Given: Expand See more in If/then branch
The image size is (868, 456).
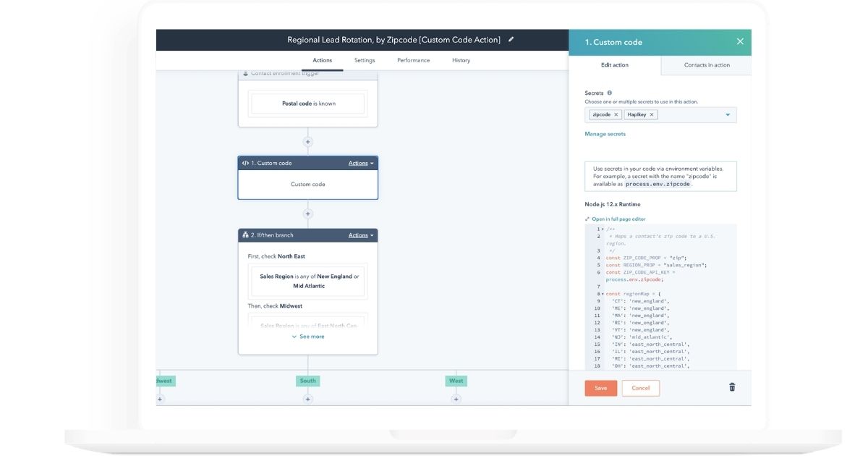Looking at the screenshot, I should 308,337.
